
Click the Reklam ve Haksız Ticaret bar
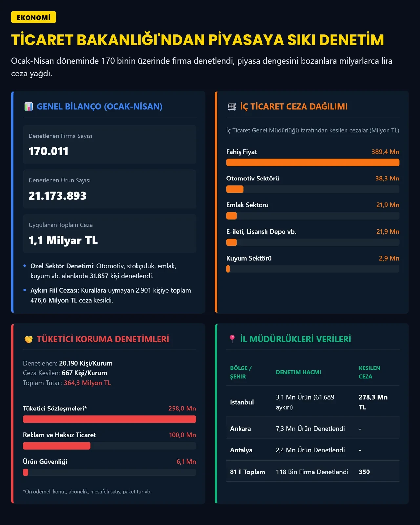coord(109,446)
